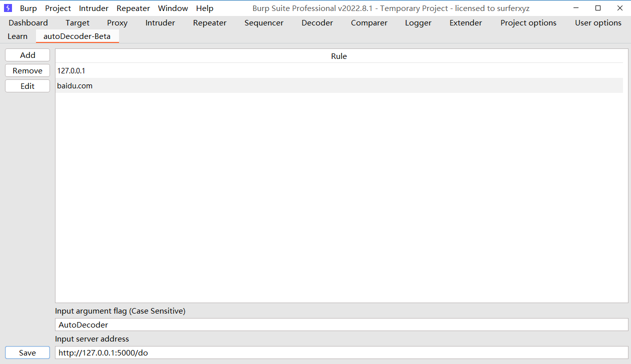Go to the Repeater tool tab
The height and width of the screenshot is (364, 631).
tap(209, 22)
